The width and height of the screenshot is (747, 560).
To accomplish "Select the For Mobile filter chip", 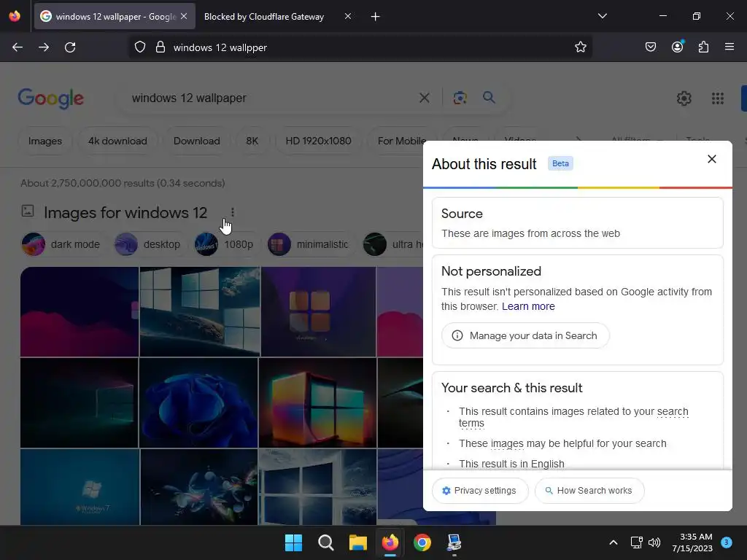I will [402, 141].
